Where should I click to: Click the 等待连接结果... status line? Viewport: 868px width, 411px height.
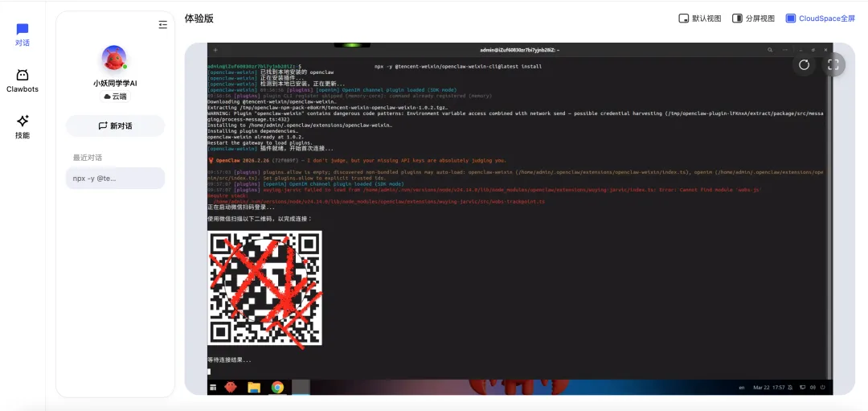click(x=229, y=360)
